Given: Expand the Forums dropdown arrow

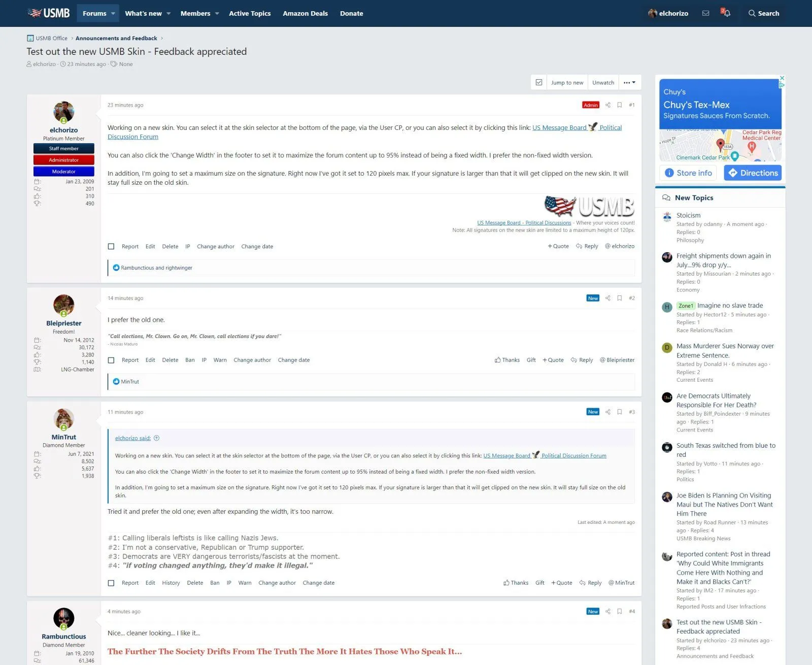Looking at the screenshot, I should (113, 14).
